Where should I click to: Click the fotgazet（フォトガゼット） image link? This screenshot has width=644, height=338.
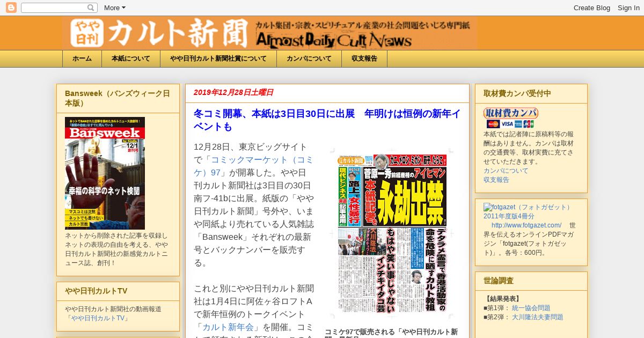(x=528, y=207)
